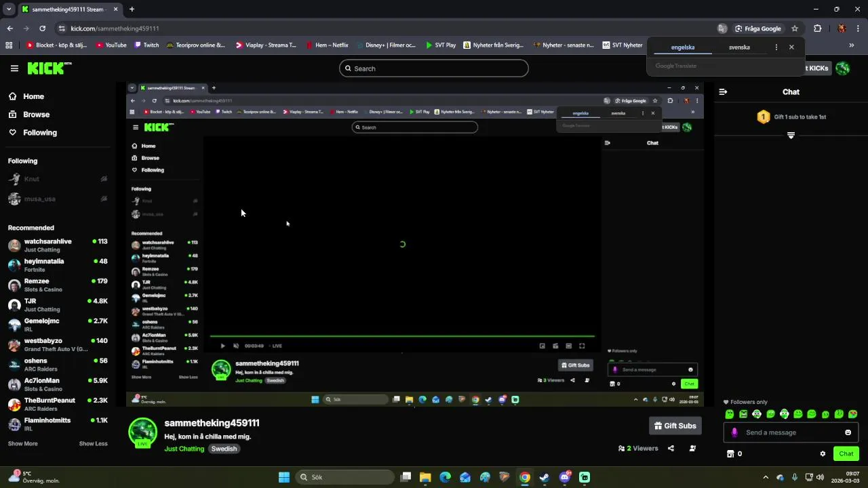
Task: Open watchsarahlive recommended channel
Action: click(x=58, y=245)
